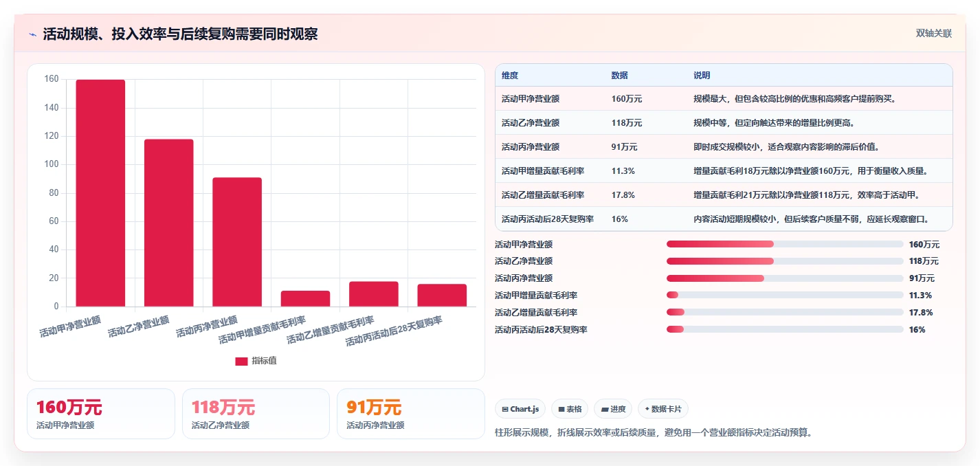The image size is (980, 466).
Task: Click the progress bar showing 91万元
Action: point(785,278)
